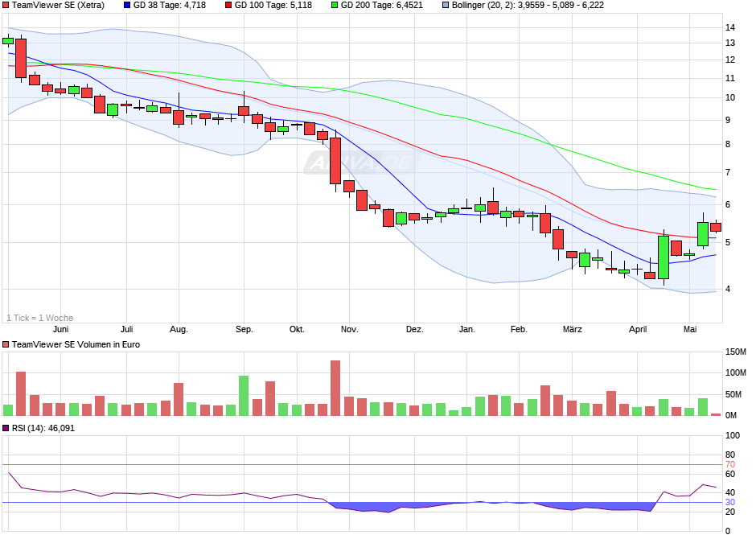The width and height of the screenshot is (756, 539).
Task: Click the blue GD 38 Tage swatch
Action: pos(127,6)
